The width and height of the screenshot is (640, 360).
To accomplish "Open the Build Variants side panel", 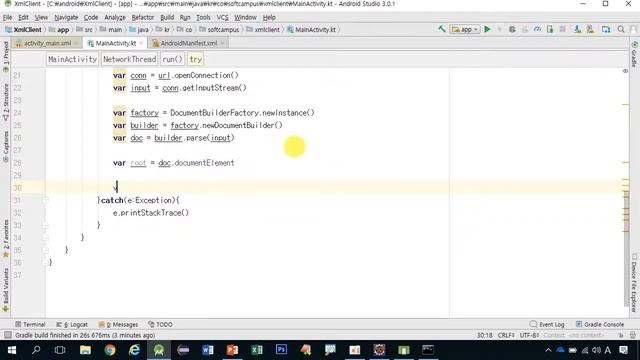I will 5,291.
